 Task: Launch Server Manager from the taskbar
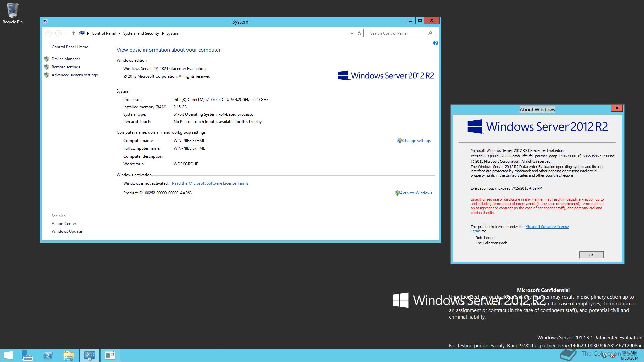tap(27, 355)
